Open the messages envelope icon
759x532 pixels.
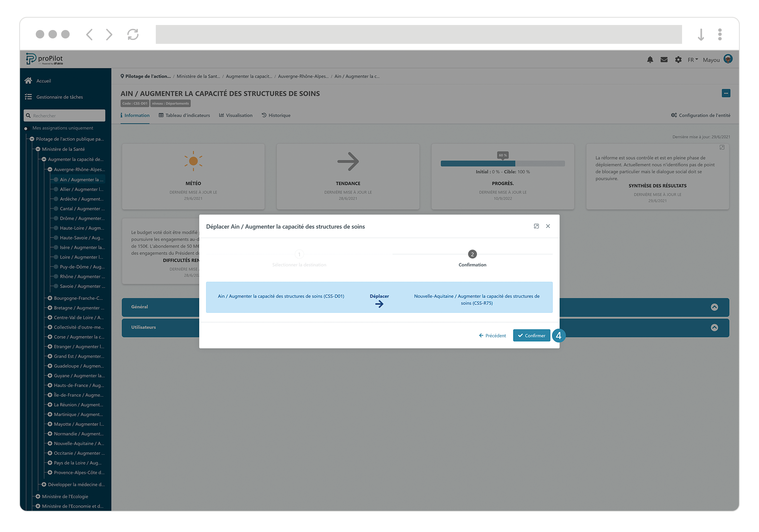tap(664, 60)
